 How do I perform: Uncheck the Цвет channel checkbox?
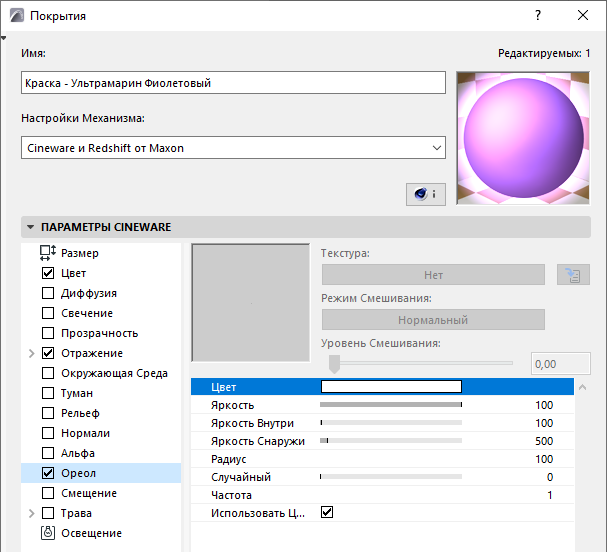tap(48, 273)
